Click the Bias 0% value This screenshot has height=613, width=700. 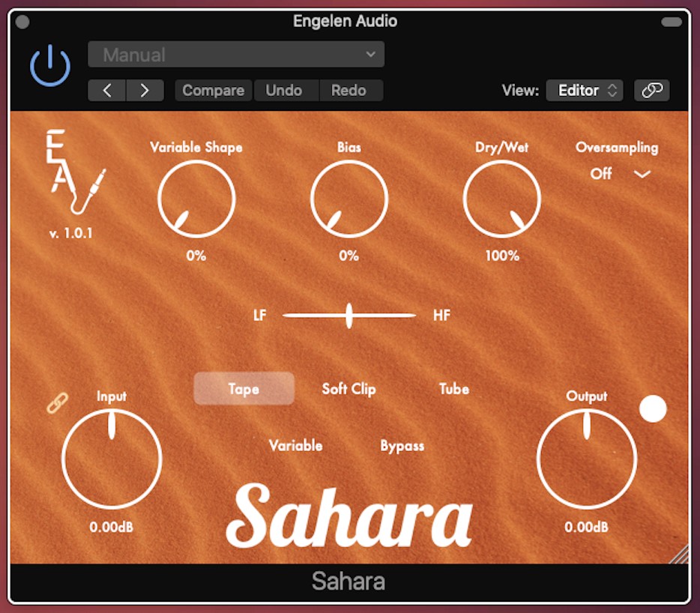349,256
